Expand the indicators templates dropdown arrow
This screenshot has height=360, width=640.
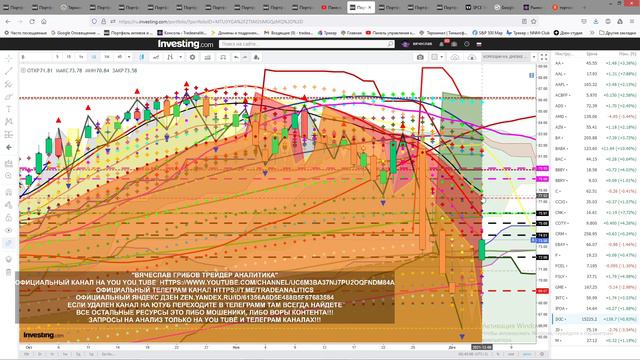click(180, 57)
